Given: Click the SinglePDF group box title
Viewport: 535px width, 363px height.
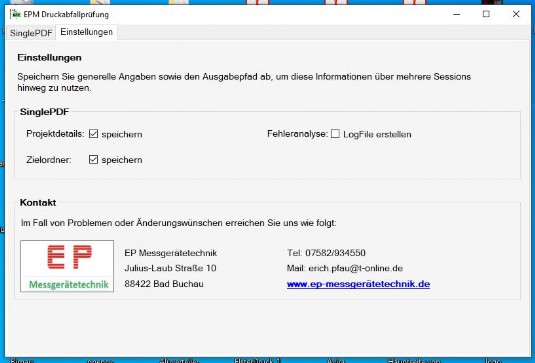Looking at the screenshot, I should (44, 112).
